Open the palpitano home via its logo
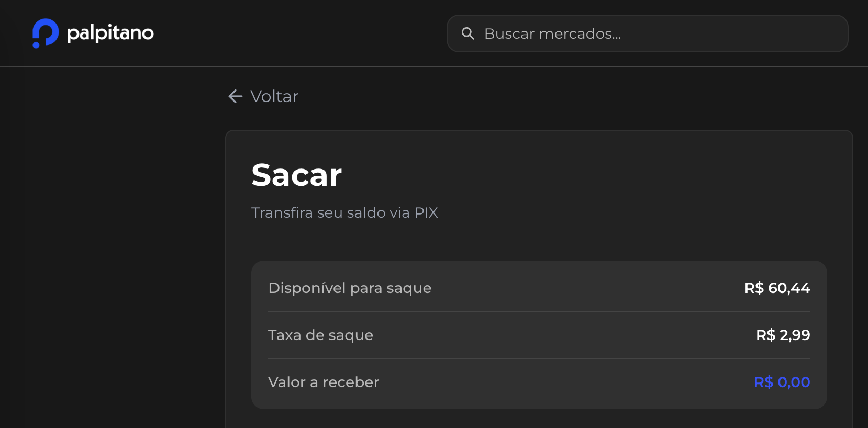868x428 pixels. click(92, 32)
